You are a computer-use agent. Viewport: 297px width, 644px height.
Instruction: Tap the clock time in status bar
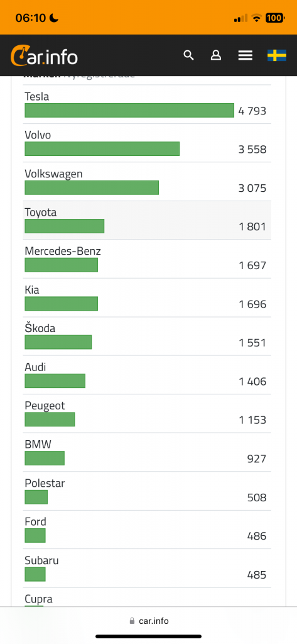click(x=30, y=18)
